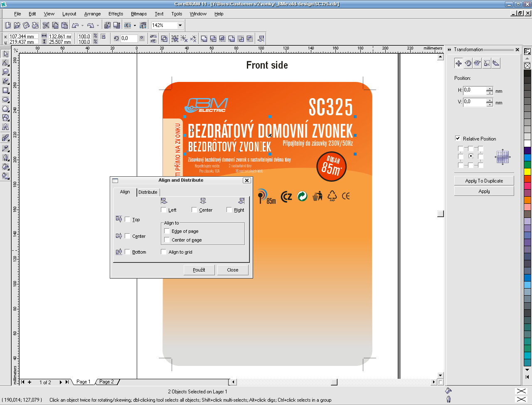Select the Polygon tool in the toolbox
532x405 pixels.
click(5, 109)
